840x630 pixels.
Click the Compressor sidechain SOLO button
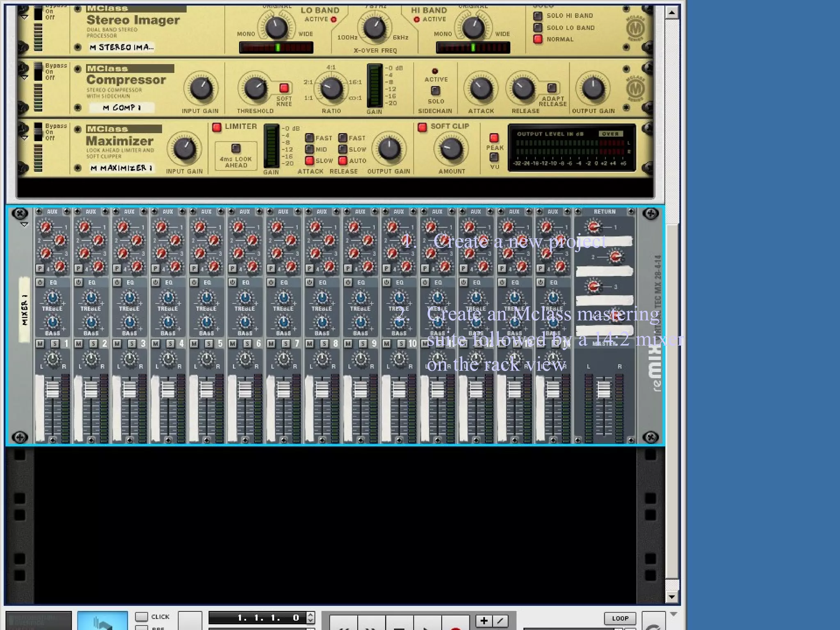435,90
